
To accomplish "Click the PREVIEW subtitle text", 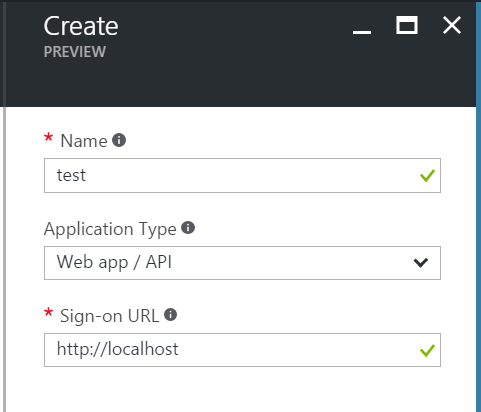I will (x=75, y=52).
